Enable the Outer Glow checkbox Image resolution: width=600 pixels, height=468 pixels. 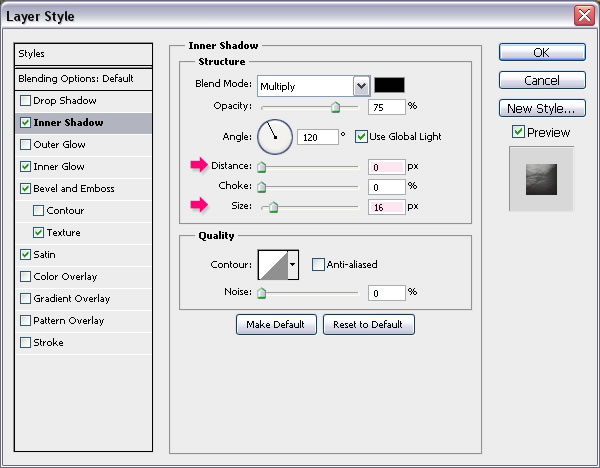point(25,145)
